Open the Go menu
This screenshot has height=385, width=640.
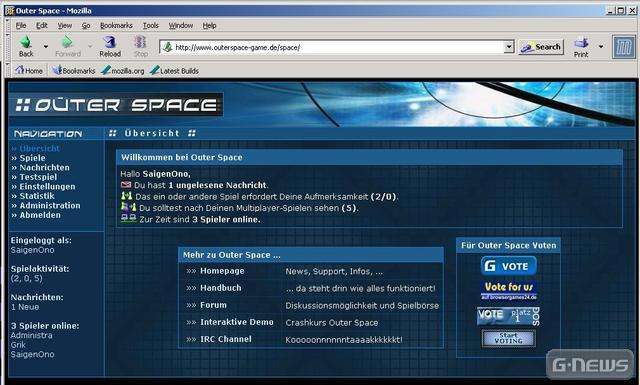pos(86,25)
